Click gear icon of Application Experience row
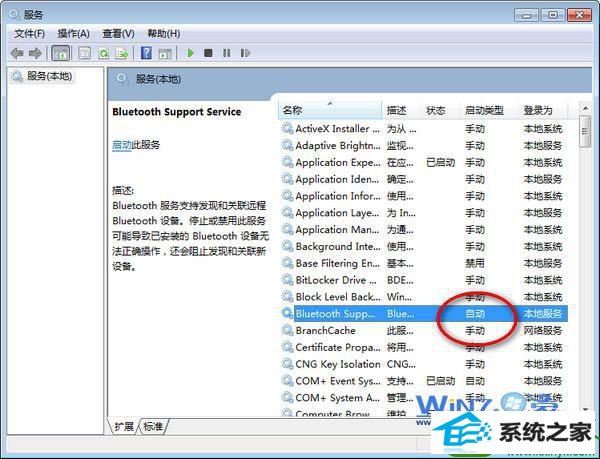Viewport: 600px width, 459px height. point(287,162)
